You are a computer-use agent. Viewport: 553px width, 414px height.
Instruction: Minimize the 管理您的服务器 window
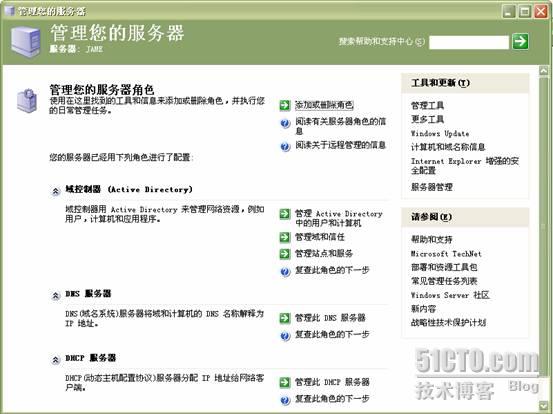(x=508, y=11)
